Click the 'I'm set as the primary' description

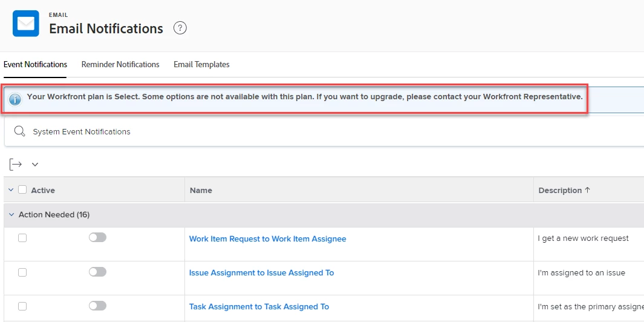(x=591, y=307)
